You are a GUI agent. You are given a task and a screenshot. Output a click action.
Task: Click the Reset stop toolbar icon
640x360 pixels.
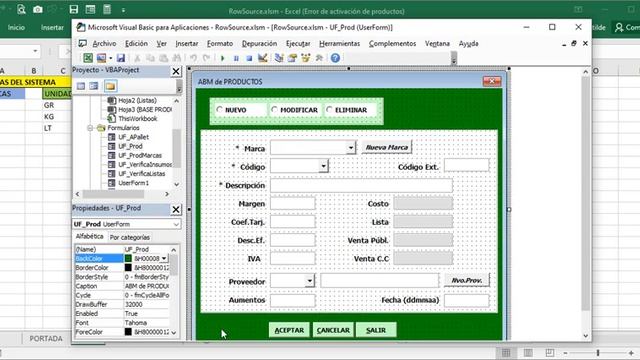(249, 58)
